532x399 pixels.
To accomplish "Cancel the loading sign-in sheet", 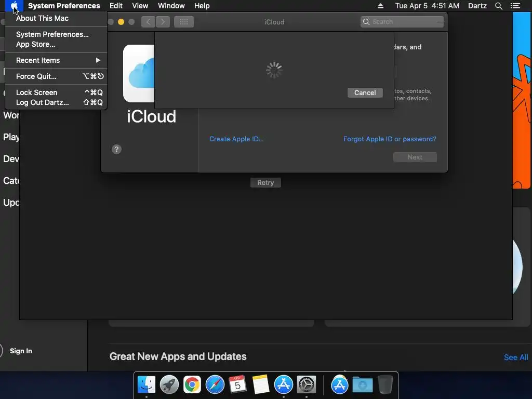I will 365,92.
